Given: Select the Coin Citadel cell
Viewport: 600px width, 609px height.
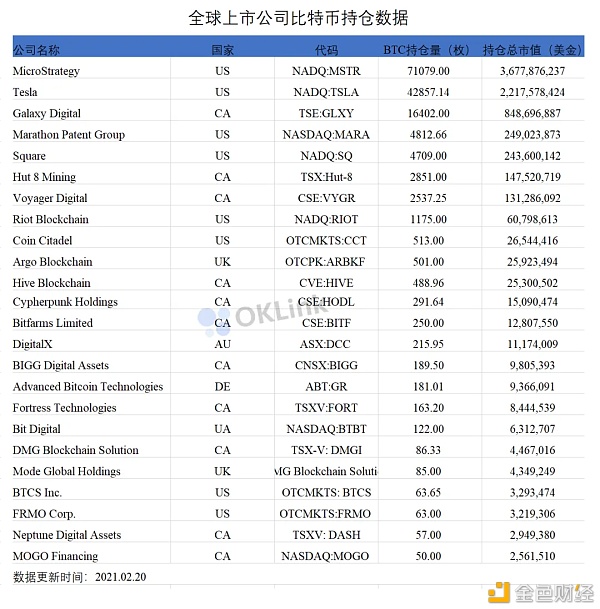Looking at the screenshot, I should (42, 240).
